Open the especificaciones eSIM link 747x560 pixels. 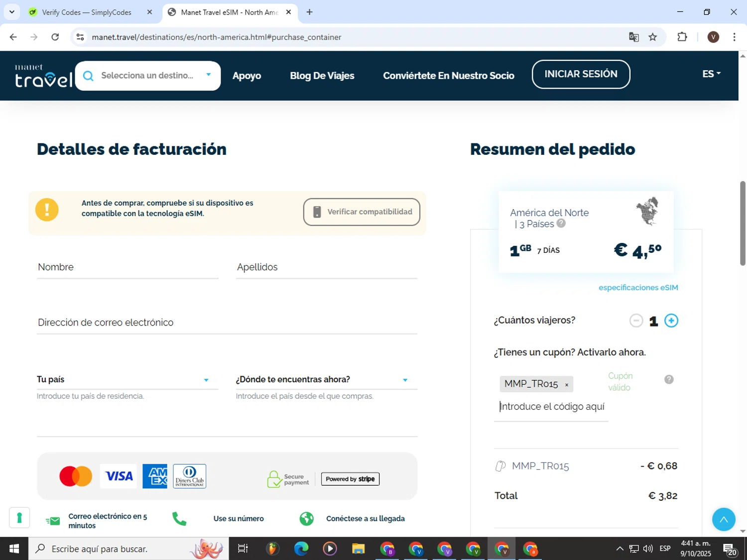[x=638, y=288]
